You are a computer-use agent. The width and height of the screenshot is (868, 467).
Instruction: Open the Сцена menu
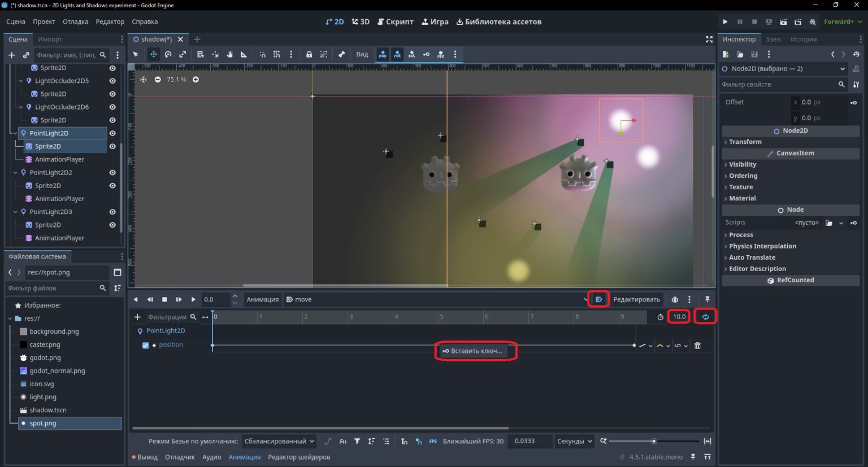coord(16,21)
